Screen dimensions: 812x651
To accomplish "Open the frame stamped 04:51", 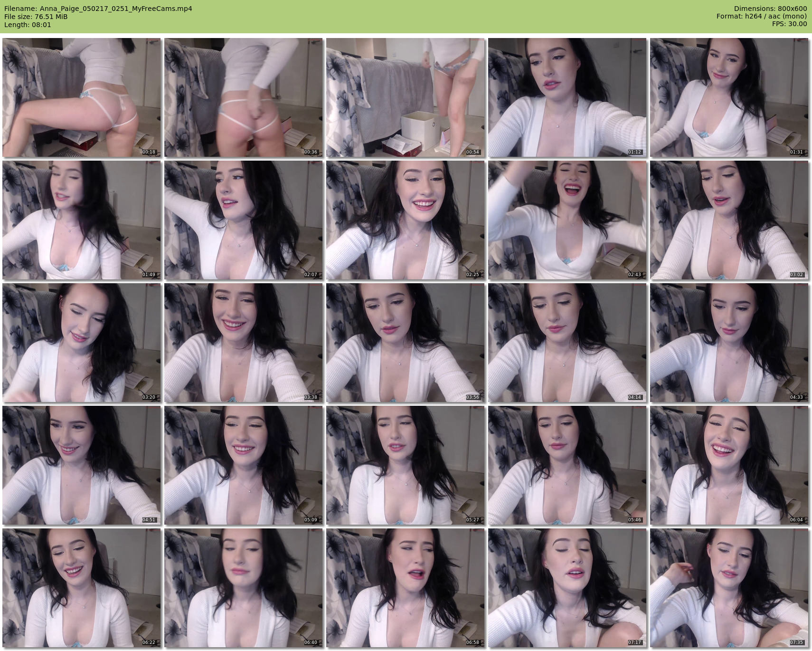I will pyautogui.click(x=82, y=465).
